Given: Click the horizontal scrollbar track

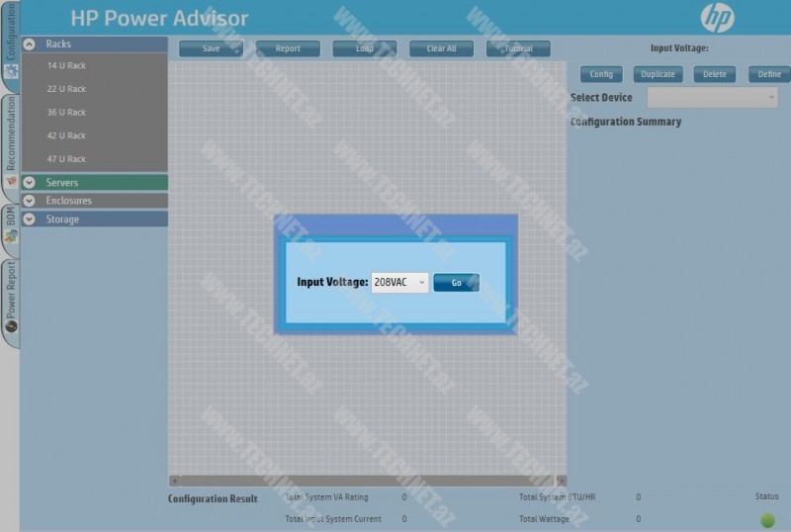Looking at the screenshot, I should 367,481.
